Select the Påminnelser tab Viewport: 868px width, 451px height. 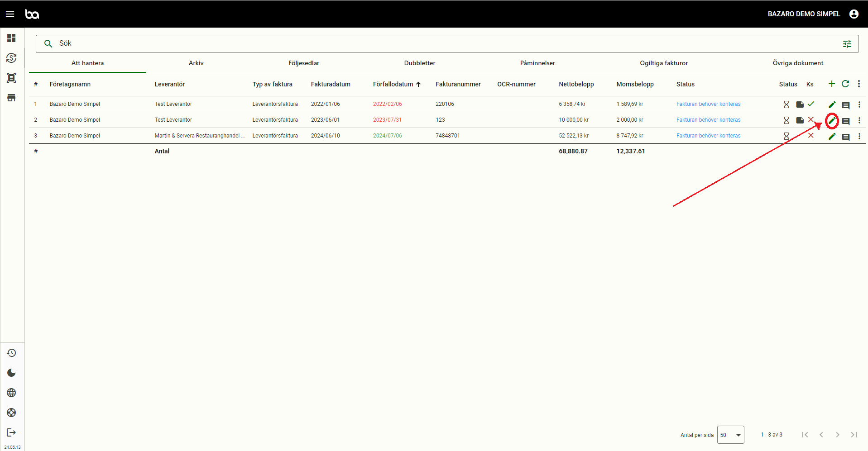537,63
